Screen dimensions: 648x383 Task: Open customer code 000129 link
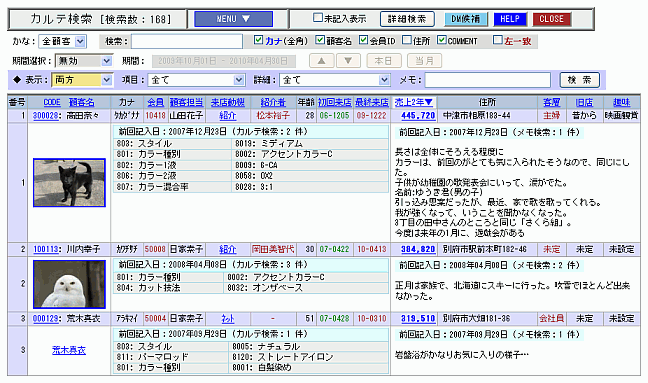pos(45,319)
